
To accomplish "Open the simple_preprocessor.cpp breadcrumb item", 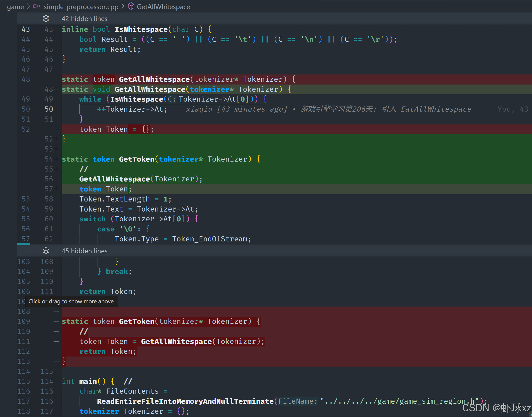I will 81,7.
